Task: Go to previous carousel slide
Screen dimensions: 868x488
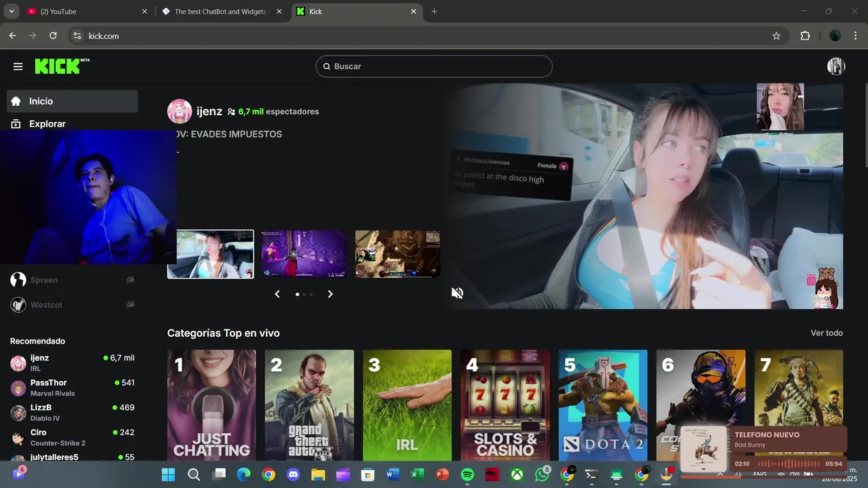Action: pyautogui.click(x=277, y=294)
